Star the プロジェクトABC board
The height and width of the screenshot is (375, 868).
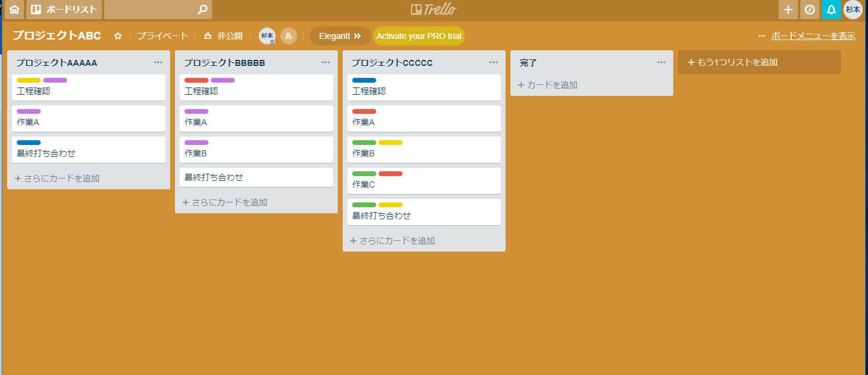pyautogui.click(x=118, y=36)
